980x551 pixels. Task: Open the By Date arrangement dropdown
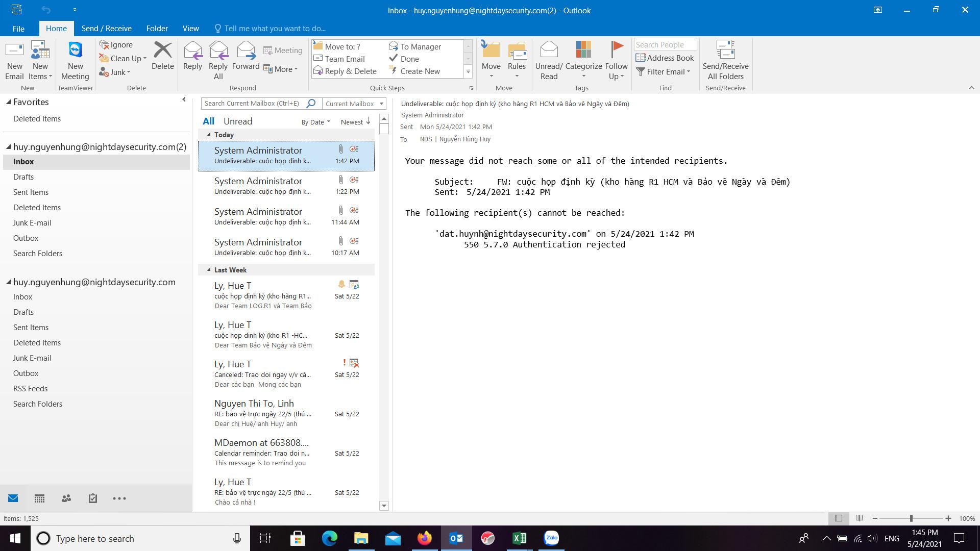point(315,122)
